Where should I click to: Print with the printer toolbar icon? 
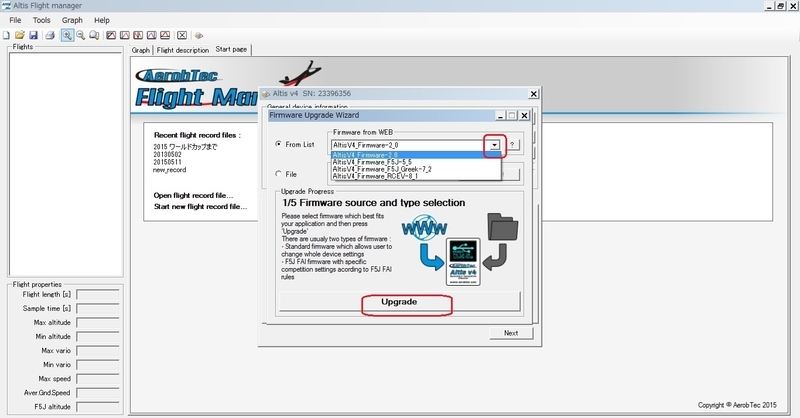(50, 35)
